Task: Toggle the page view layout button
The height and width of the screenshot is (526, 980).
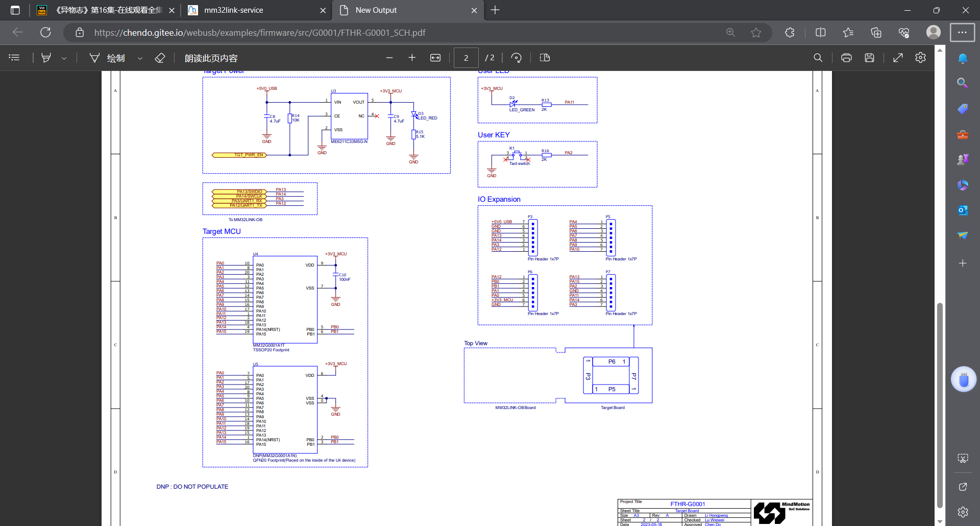Action: point(545,58)
